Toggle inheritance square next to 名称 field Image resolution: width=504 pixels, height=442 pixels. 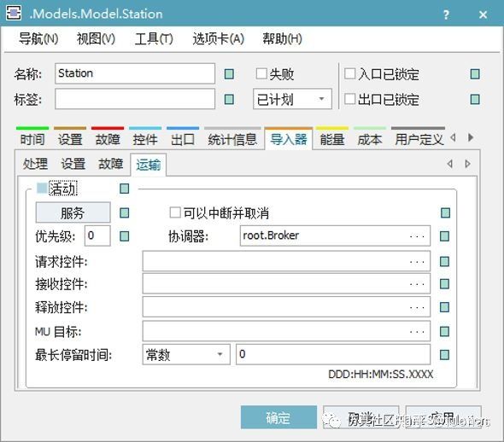coord(229,74)
